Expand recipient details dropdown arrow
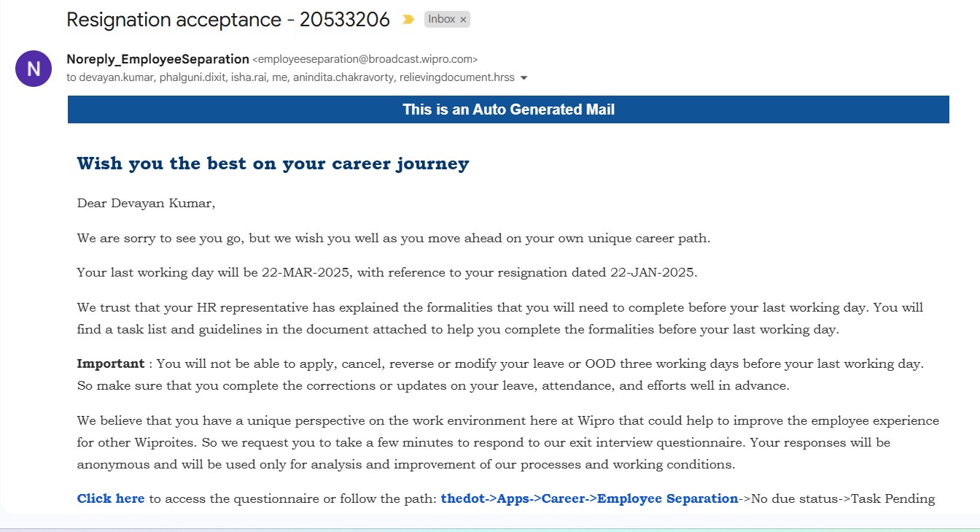Screen dimensions: 980x532 (x=524, y=77)
